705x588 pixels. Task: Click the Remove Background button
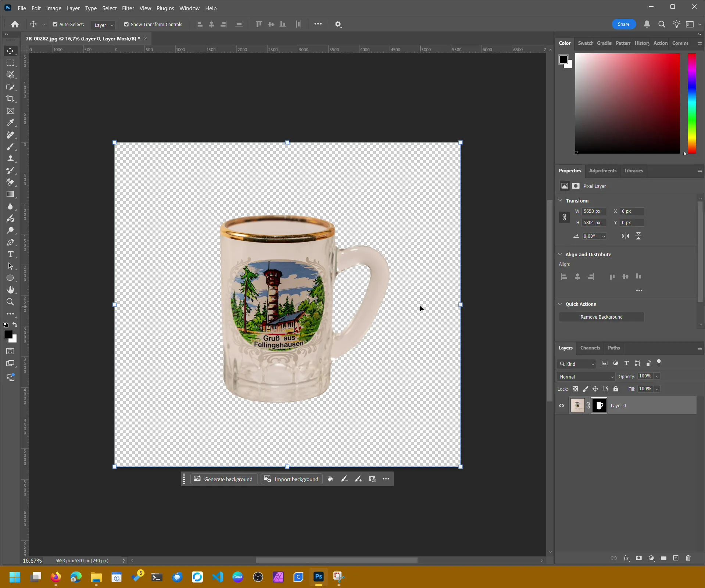tap(601, 317)
